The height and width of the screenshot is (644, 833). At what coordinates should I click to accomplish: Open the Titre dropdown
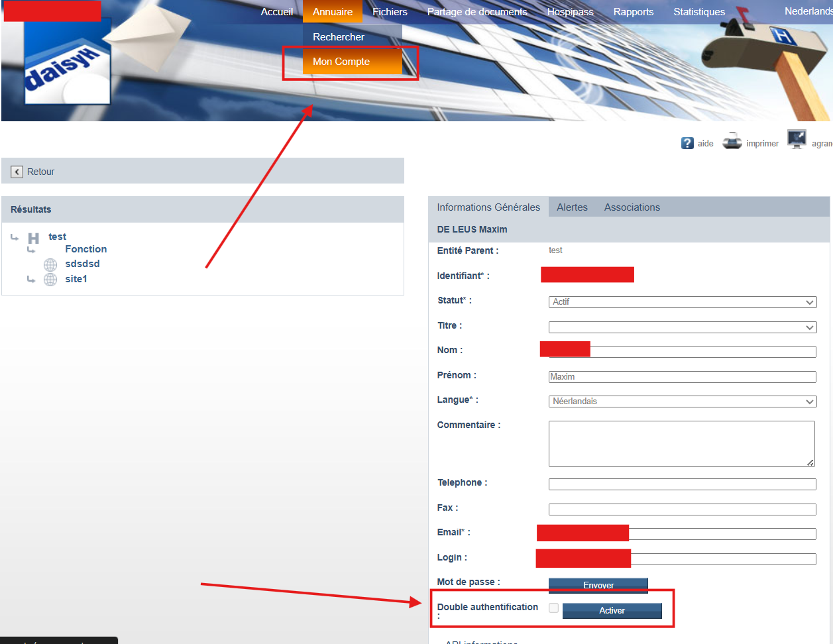point(683,327)
